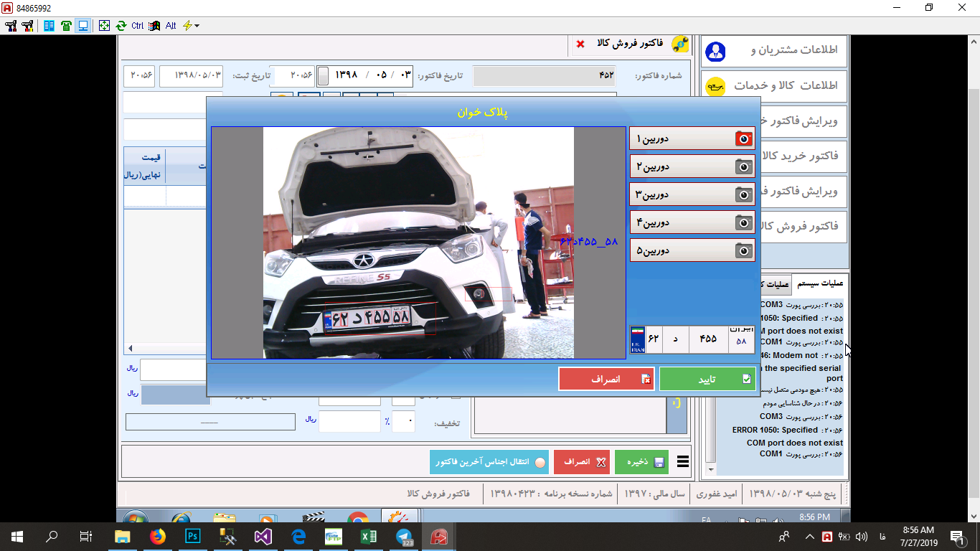This screenshot has height=551, width=980.
Task: Open Chrome in the remote taskbar
Action: point(358,517)
